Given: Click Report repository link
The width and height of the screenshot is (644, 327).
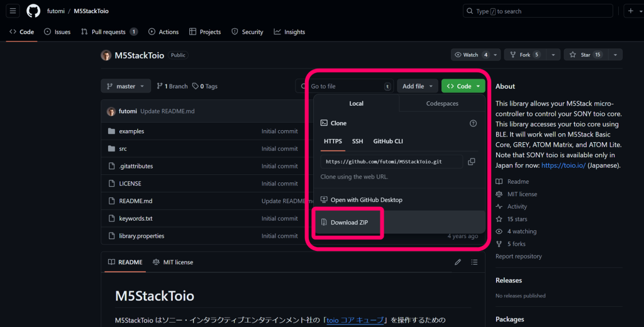Looking at the screenshot, I should [x=519, y=257].
